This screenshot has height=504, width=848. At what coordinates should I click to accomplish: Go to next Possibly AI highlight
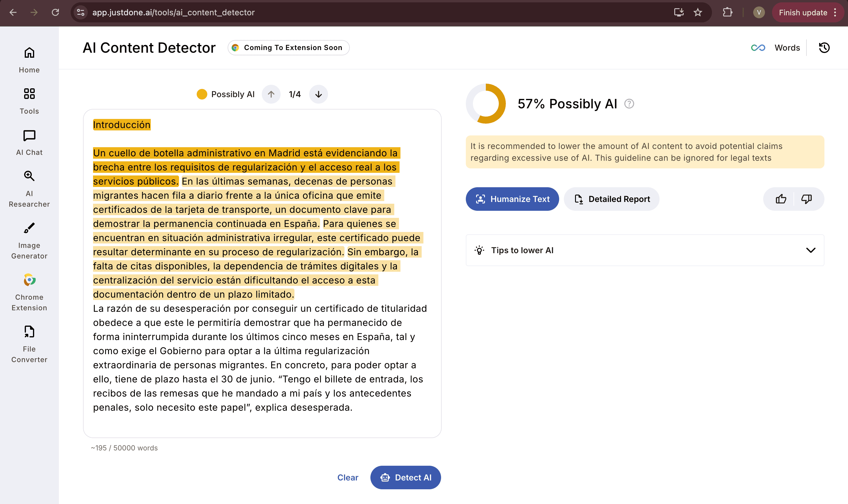tap(318, 94)
